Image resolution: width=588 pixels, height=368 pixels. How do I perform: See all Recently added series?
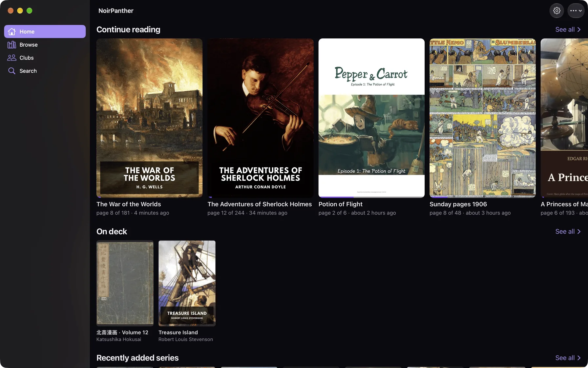click(x=568, y=358)
